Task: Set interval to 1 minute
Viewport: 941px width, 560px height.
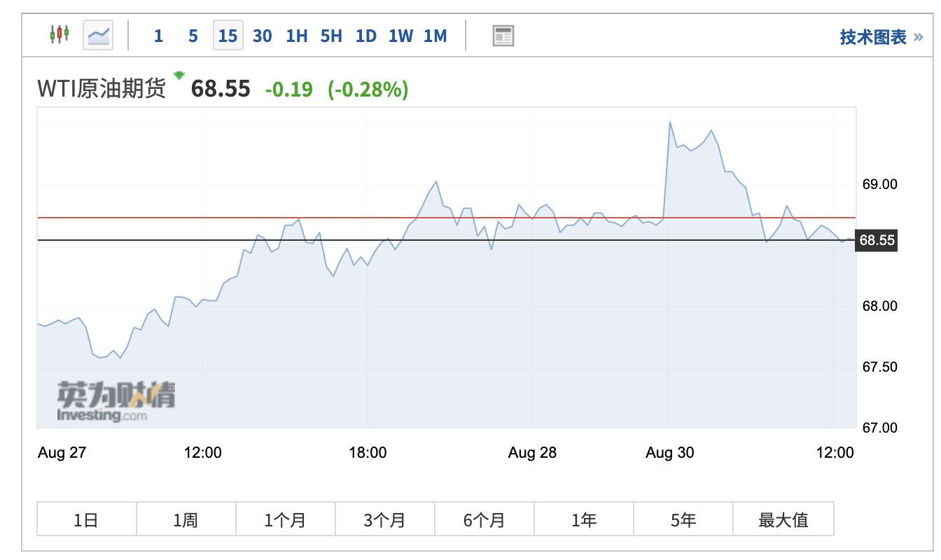Action: 158,36
